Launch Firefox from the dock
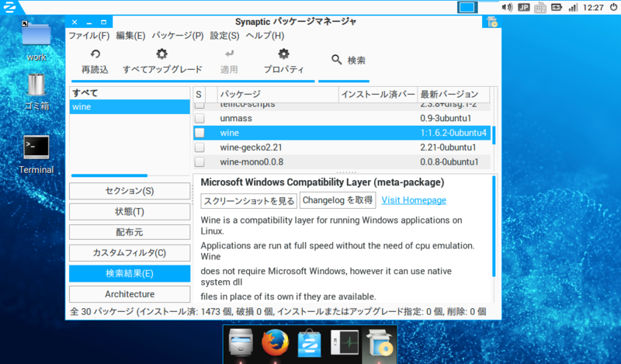Image resolution: width=621 pixels, height=364 pixels. pos(275,342)
